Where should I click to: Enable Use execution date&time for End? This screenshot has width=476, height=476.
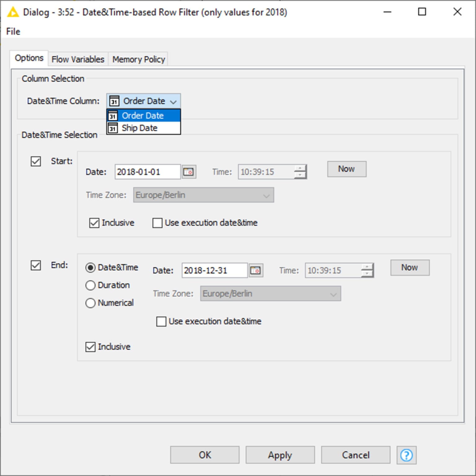click(x=161, y=321)
